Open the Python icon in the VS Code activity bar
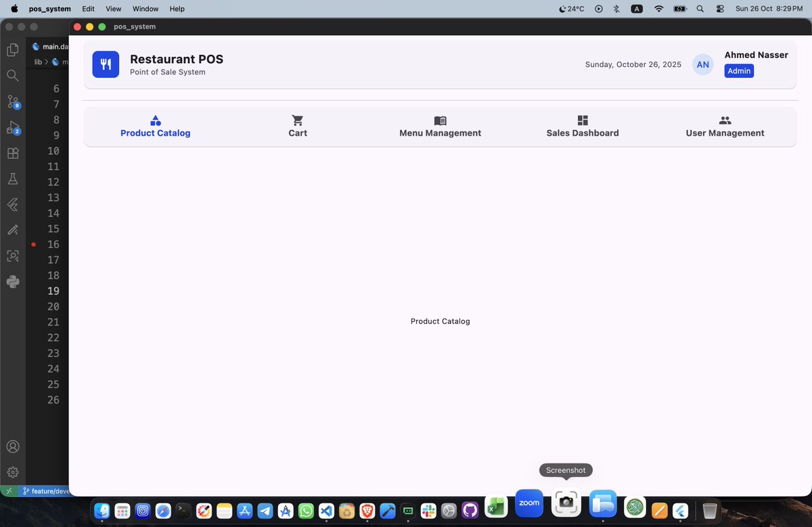The width and height of the screenshot is (812, 527). coord(12,282)
